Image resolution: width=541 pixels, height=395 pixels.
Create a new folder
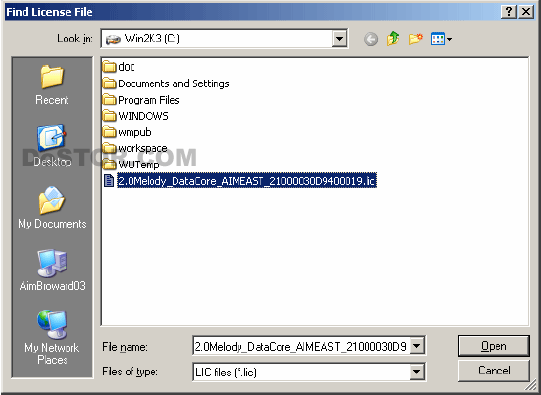pos(416,39)
